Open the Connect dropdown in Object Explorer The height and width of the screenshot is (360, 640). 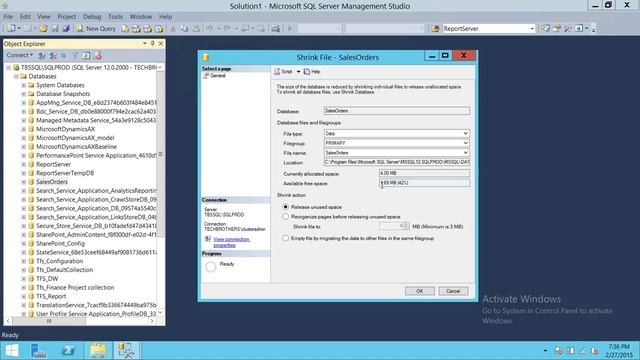coord(19,55)
